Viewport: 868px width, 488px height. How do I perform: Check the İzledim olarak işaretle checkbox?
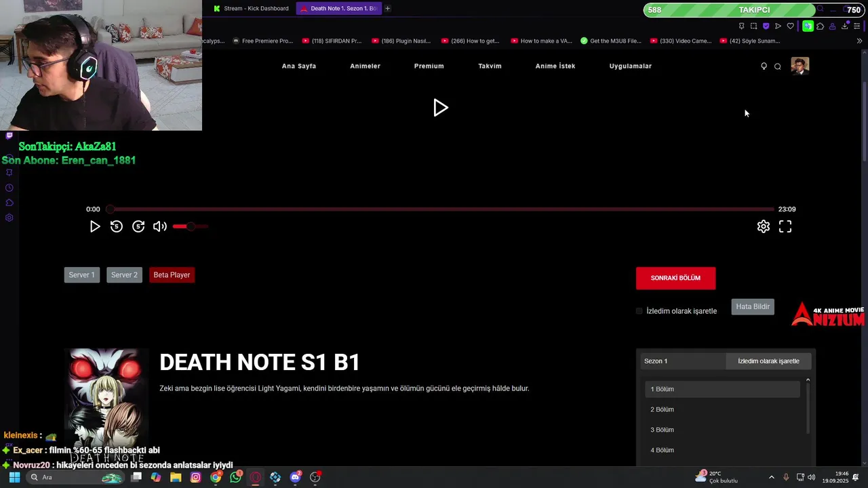point(639,311)
